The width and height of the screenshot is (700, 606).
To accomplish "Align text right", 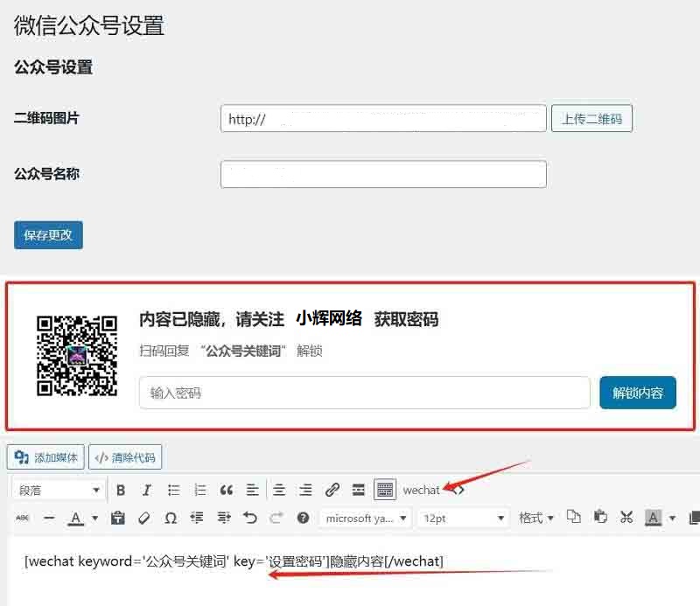I will (x=305, y=490).
